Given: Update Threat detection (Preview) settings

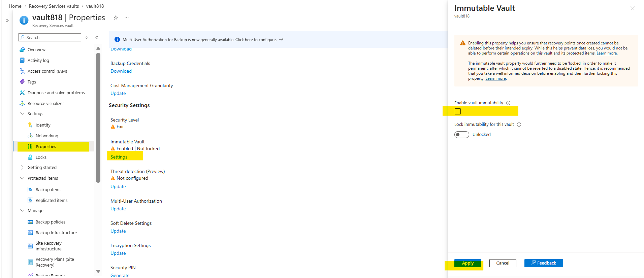Looking at the screenshot, I should 118,186.
